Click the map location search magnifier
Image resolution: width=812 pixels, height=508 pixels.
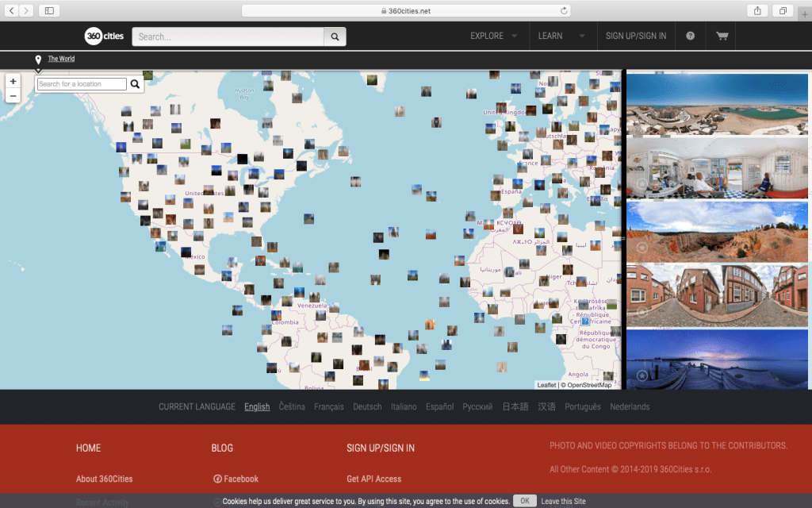[135, 84]
